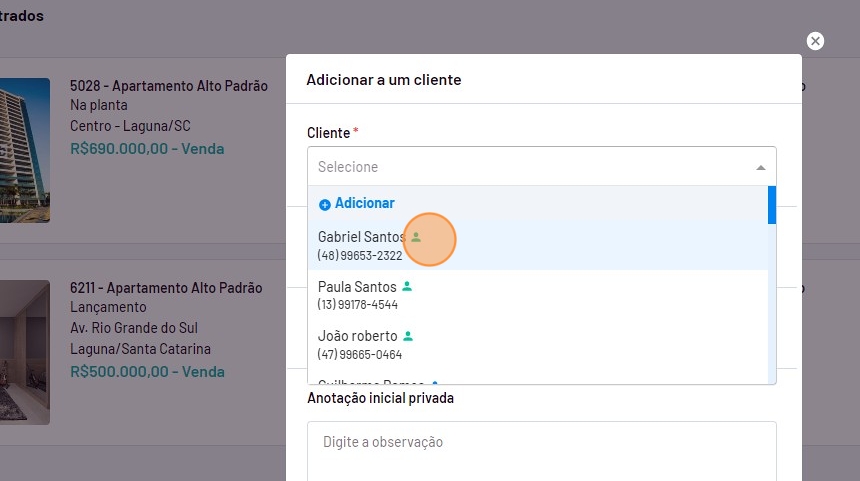Viewport: 860px width, 481px height.
Task: Open the 6211 - Apartamento Alto Padrão title
Action: pos(166,288)
